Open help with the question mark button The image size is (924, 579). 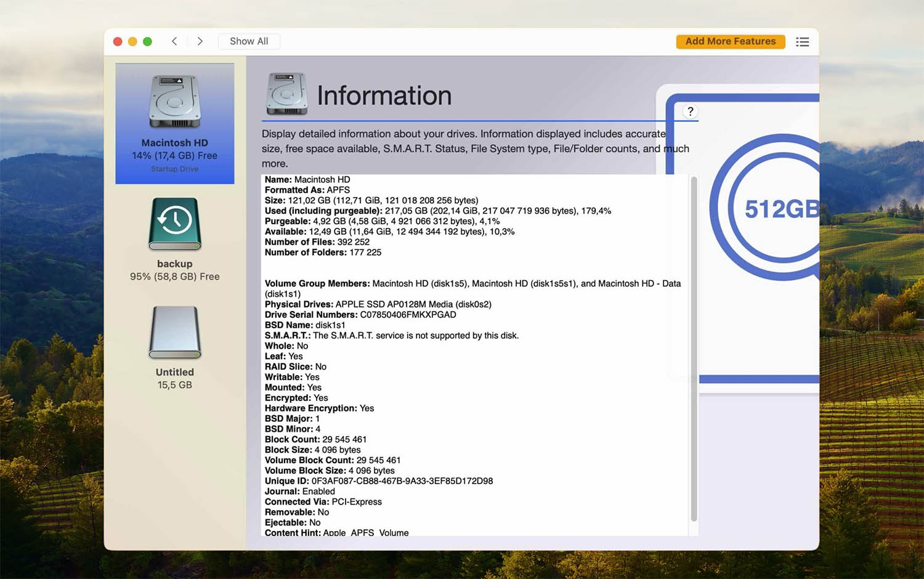pos(690,111)
